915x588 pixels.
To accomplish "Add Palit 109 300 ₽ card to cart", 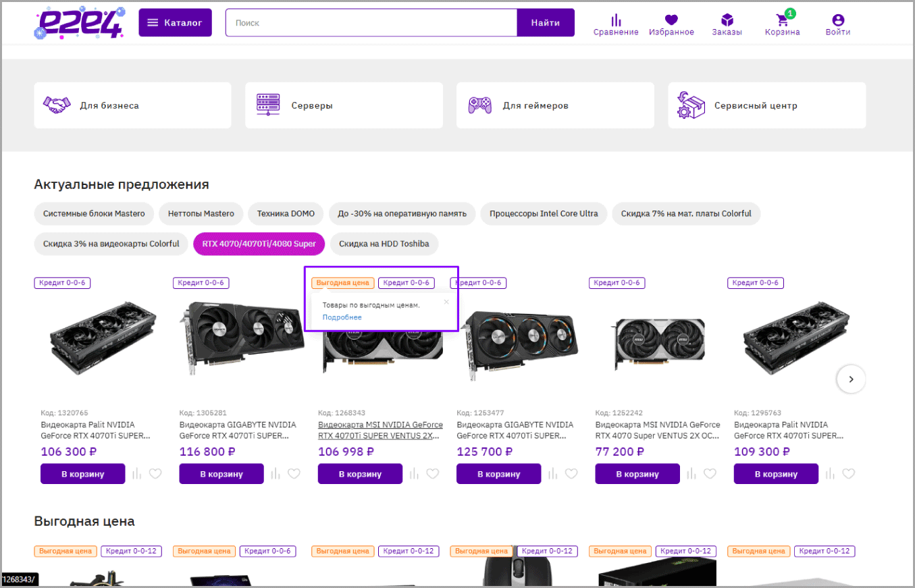I will (x=777, y=474).
